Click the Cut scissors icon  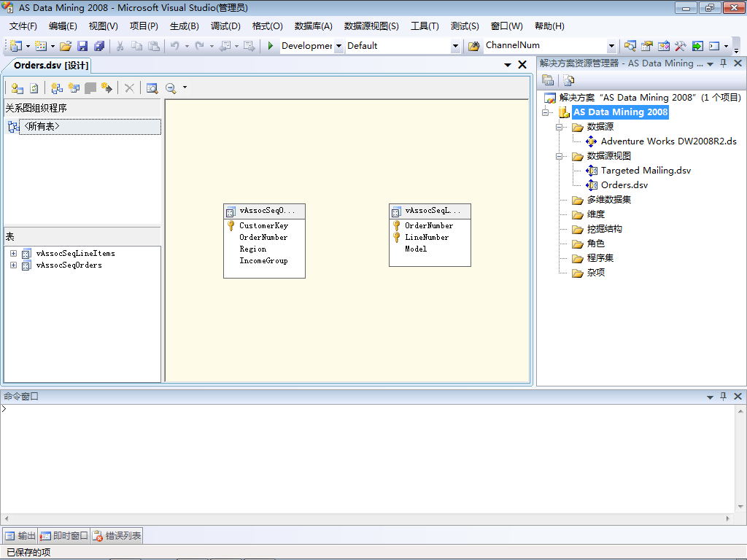click(x=120, y=46)
